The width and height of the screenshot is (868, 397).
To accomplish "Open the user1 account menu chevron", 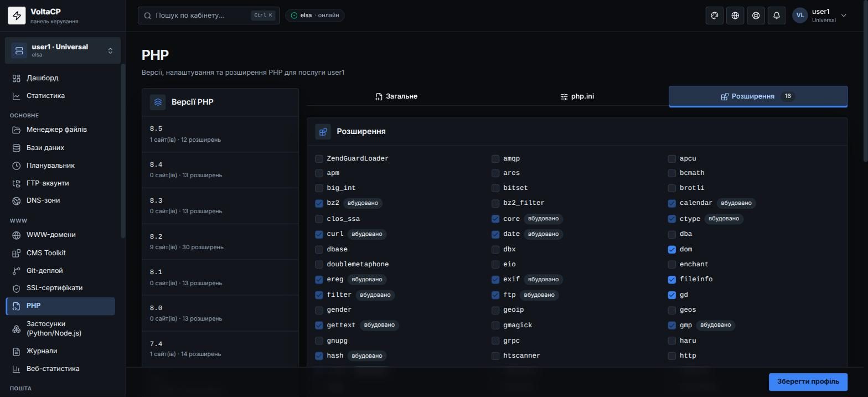I will point(844,16).
